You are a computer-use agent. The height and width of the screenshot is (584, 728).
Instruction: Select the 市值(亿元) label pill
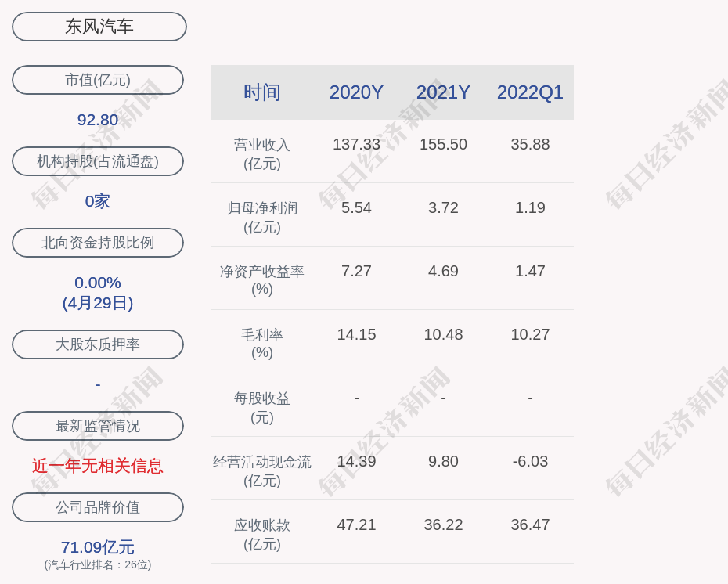point(98,80)
